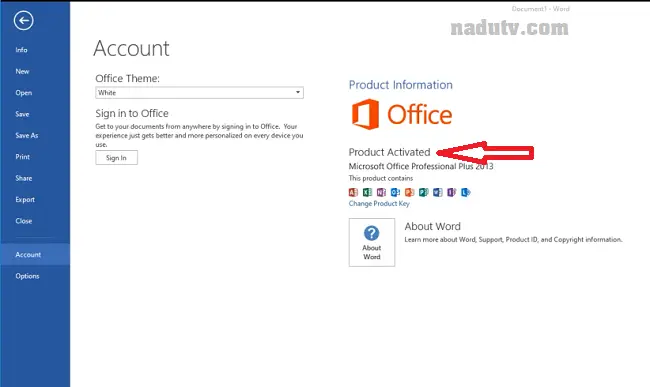Click the Publisher app icon
This screenshot has height=387, width=650.
[x=424, y=192]
